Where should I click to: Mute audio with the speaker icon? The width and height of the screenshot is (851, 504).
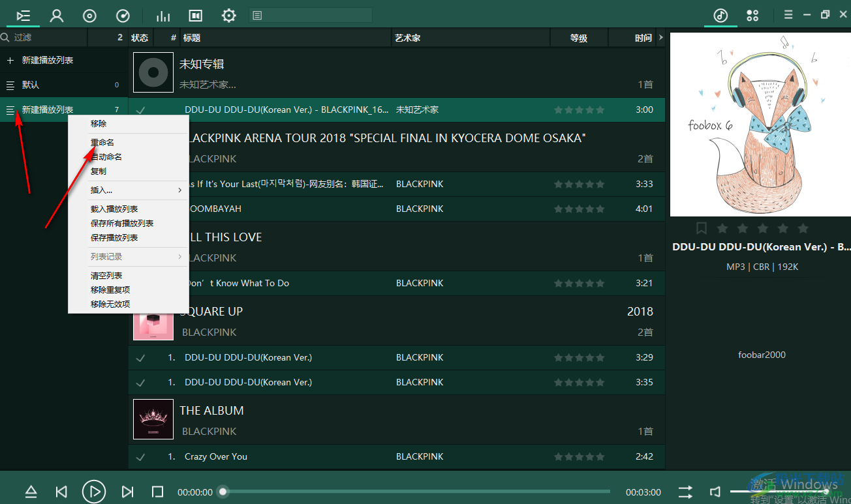715,492
